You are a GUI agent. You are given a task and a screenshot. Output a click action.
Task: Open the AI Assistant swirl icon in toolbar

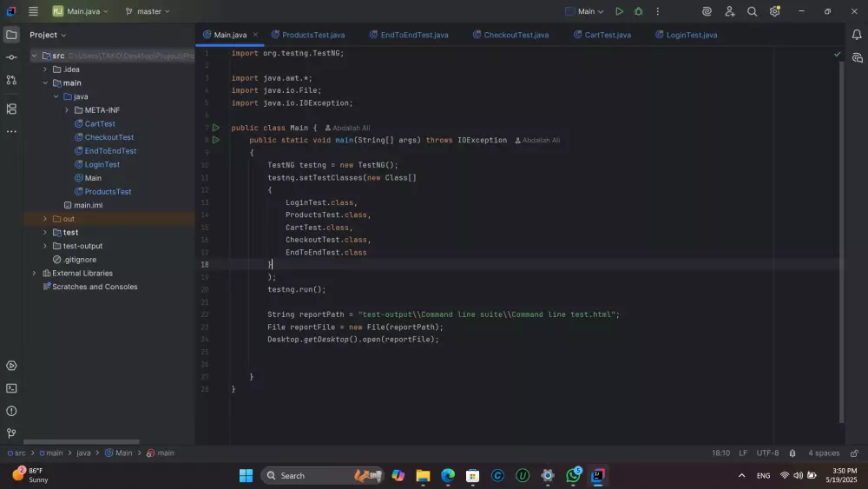pos(707,11)
